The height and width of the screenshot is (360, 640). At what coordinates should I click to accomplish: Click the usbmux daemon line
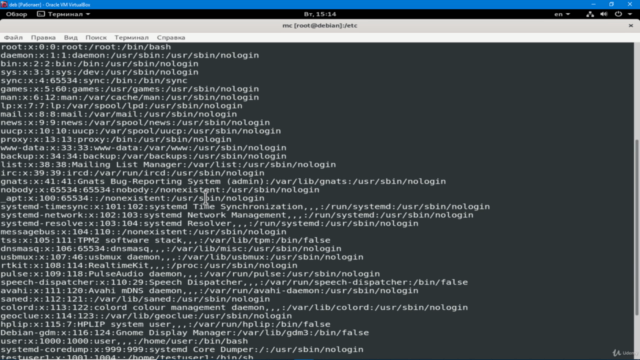coord(182,257)
